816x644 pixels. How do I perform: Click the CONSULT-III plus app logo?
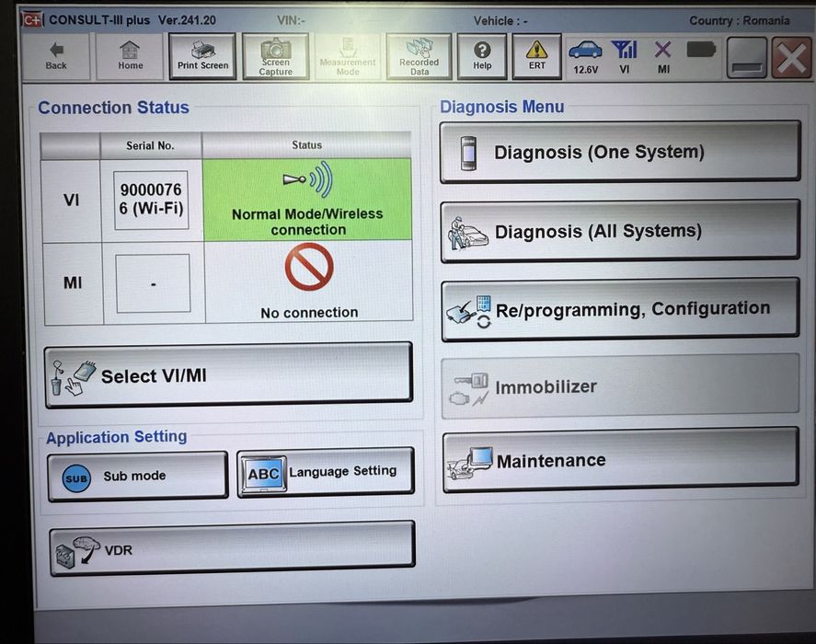[32, 20]
